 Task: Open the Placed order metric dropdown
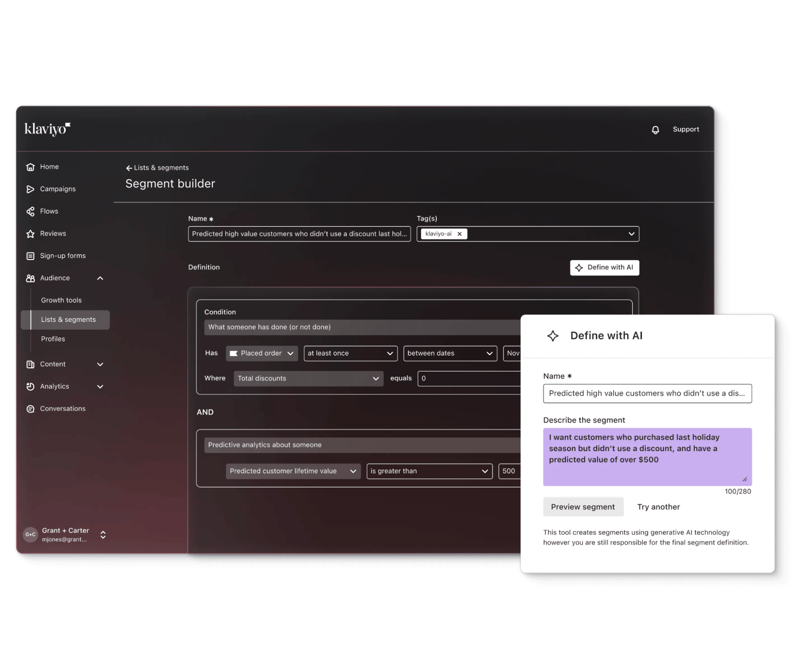coord(262,353)
